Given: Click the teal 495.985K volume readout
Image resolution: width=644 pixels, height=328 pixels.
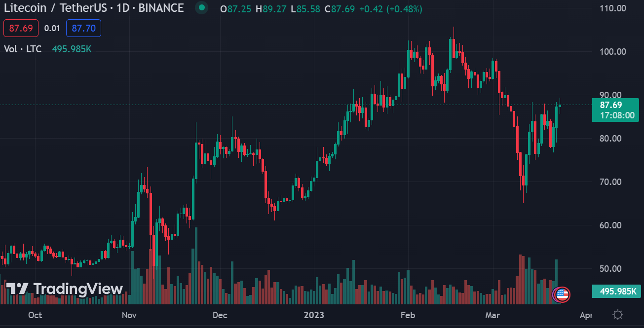Looking at the screenshot, I should point(71,49).
